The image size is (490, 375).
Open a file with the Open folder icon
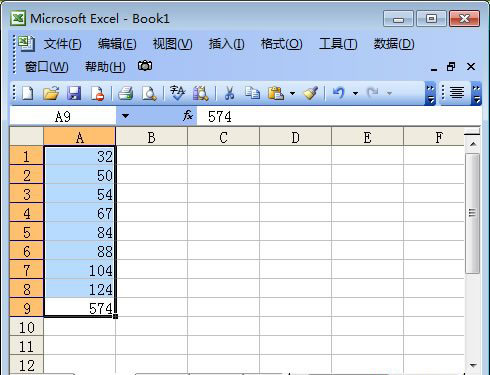[x=51, y=93]
